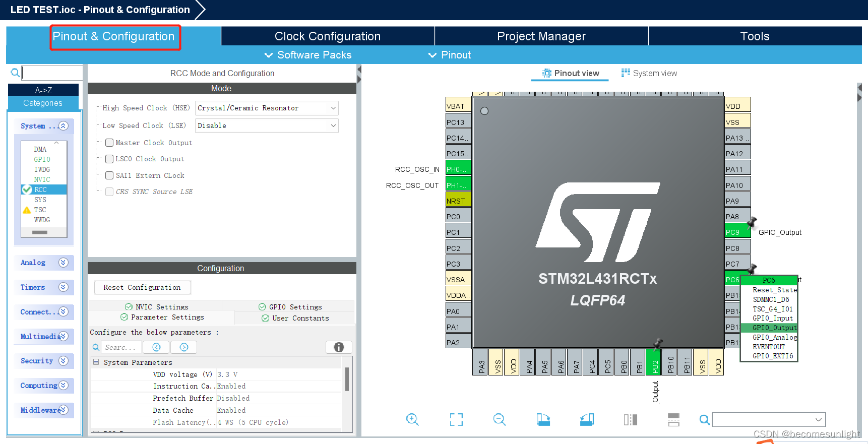
Task: Open pin search combo box arrow
Action: (x=819, y=419)
